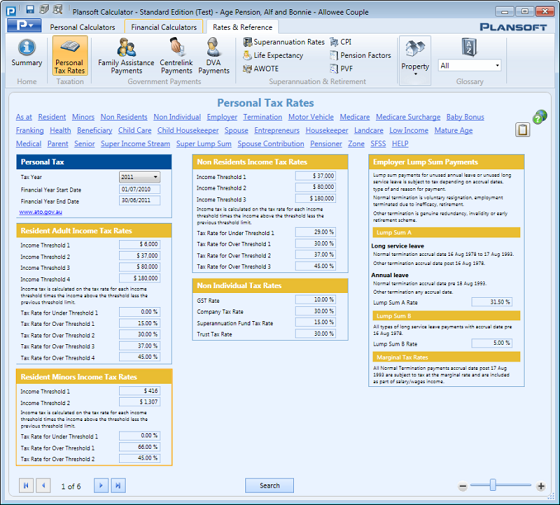Click GST Rate field
Screen dimensions: 560x505
[315, 300]
